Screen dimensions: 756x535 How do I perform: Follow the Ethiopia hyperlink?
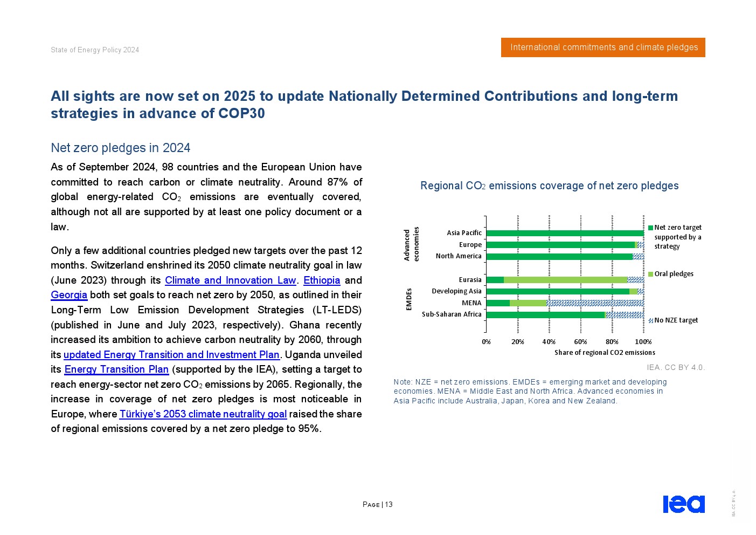click(322, 280)
